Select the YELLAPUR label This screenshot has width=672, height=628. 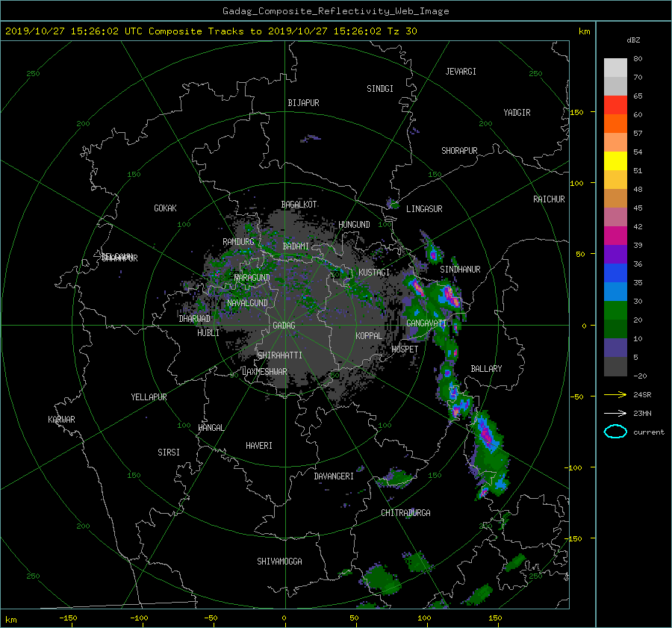149,397
